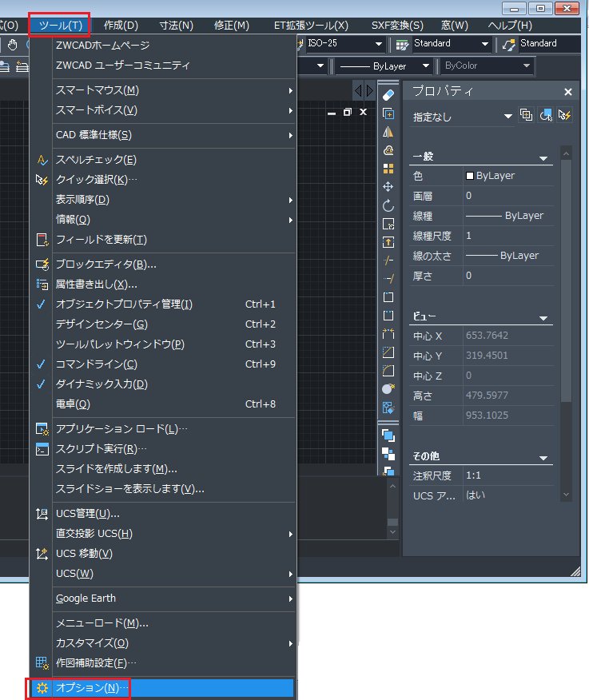This screenshot has height=700, width=589.
Task: Open 作図補助設定(F) drafting settings
Action: click(x=164, y=663)
